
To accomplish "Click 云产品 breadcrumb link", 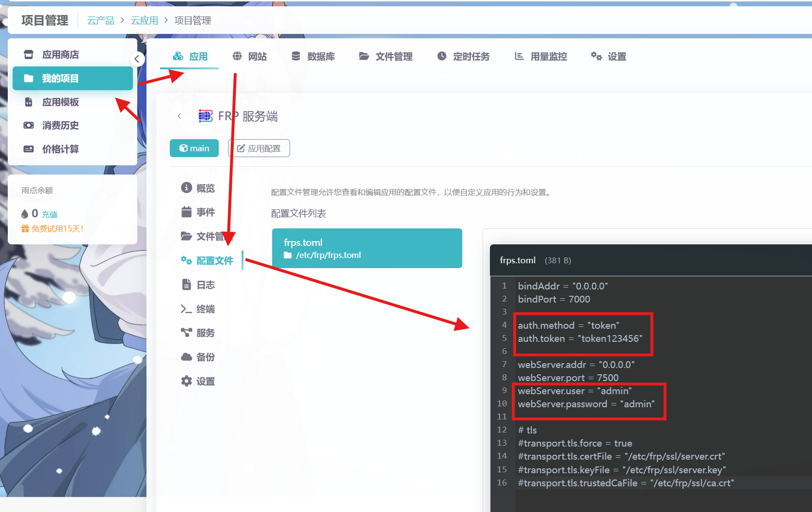I will pyautogui.click(x=100, y=20).
